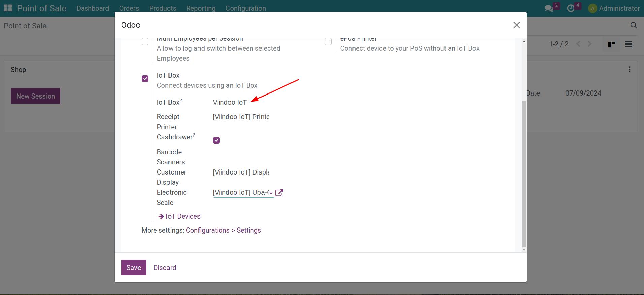
Task: Open the Customer Display selection field
Action: (241, 172)
